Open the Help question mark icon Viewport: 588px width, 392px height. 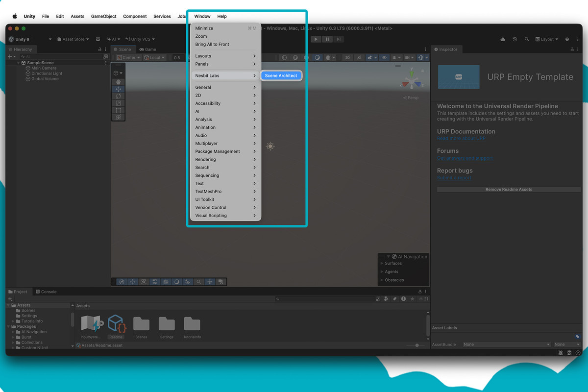567,39
